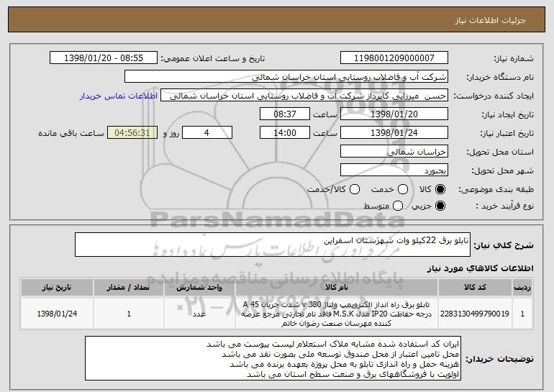This screenshot has width=554, height=392.
Task: Select the جزیی purchase type radio
Action: point(440,206)
